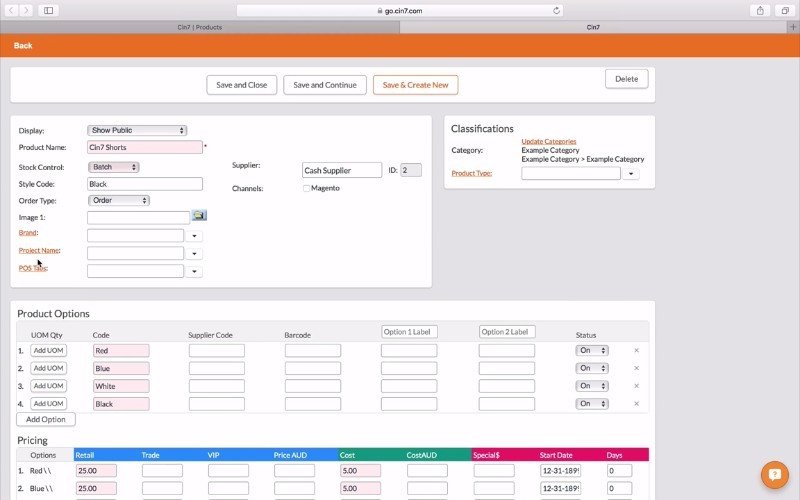Open the Stock Control Batch dropdown
The width and height of the screenshot is (800, 500).
click(114, 167)
